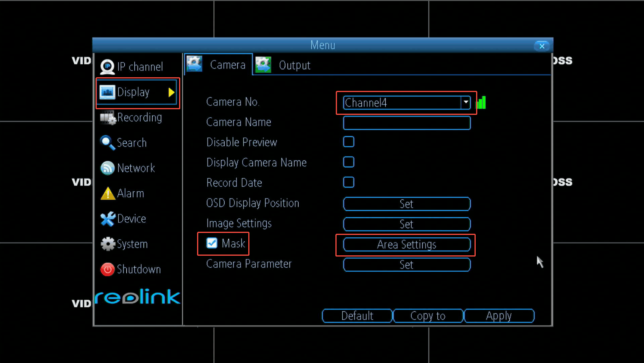Click the Search magnifier icon
The image size is (644, 363).
(x=107, y=143)
